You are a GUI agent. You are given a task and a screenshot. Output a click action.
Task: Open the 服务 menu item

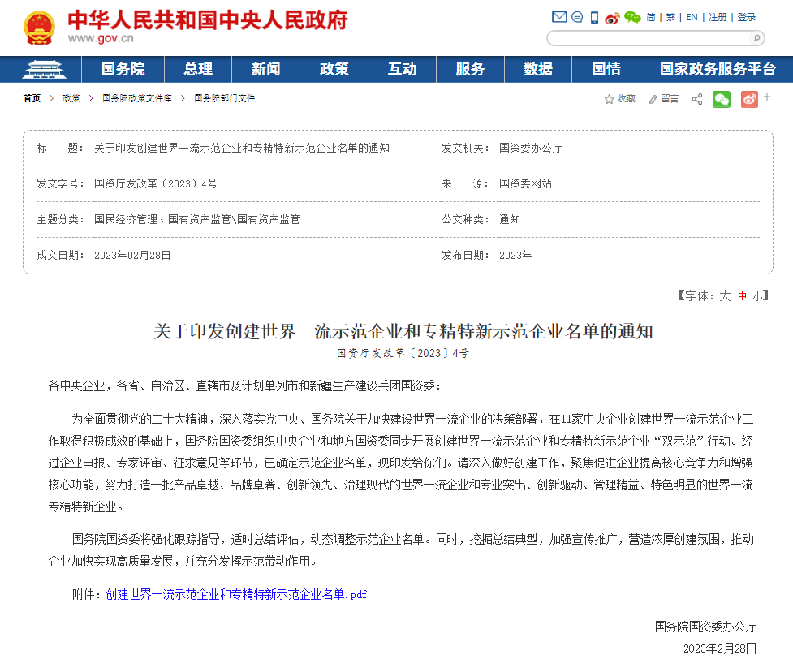tap(470, 69)
